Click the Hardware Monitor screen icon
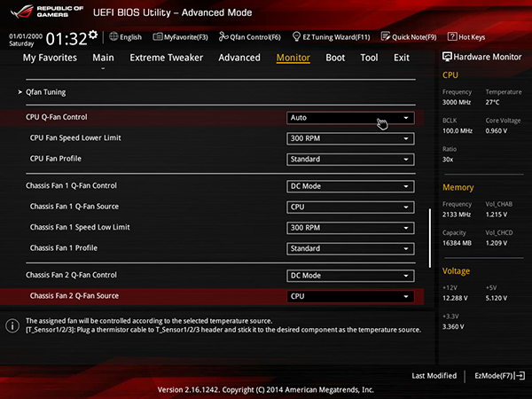 click(447, 57)
